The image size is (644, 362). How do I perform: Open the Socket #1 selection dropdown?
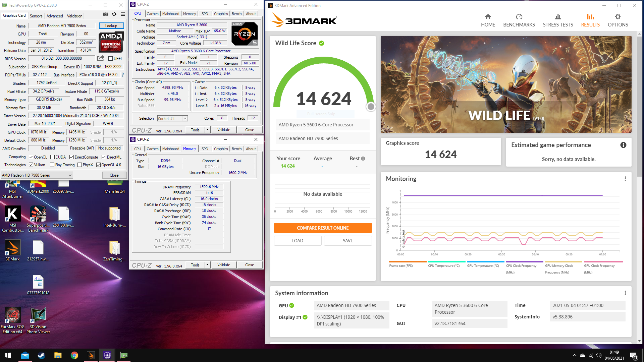(x=172, y=118)
